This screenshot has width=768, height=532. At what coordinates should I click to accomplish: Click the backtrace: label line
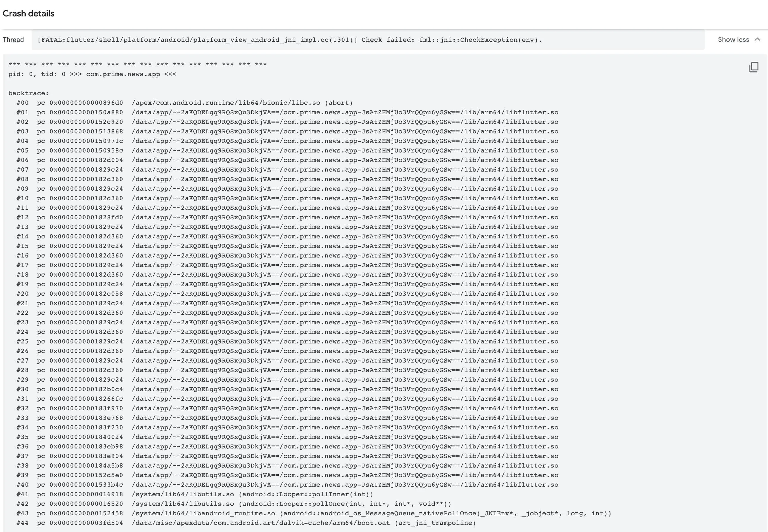point(29,93)
